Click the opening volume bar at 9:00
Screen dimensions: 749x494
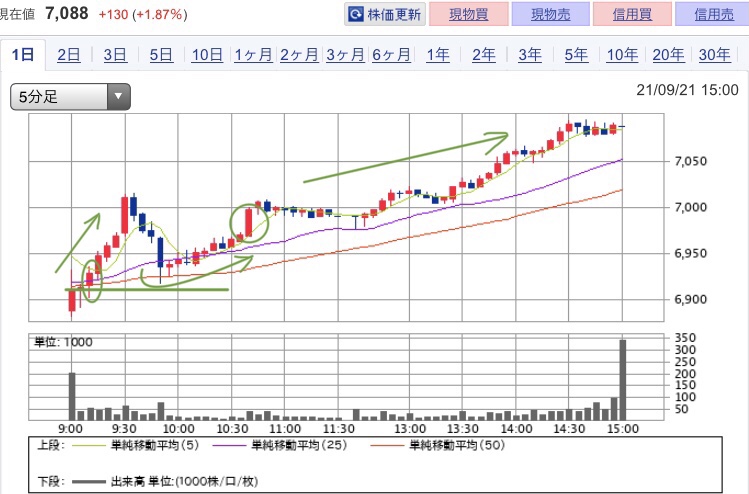[x=72, y=396]
